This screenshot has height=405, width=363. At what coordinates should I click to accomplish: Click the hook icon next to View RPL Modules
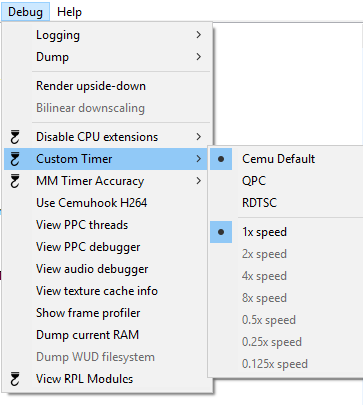pos(15,379)
